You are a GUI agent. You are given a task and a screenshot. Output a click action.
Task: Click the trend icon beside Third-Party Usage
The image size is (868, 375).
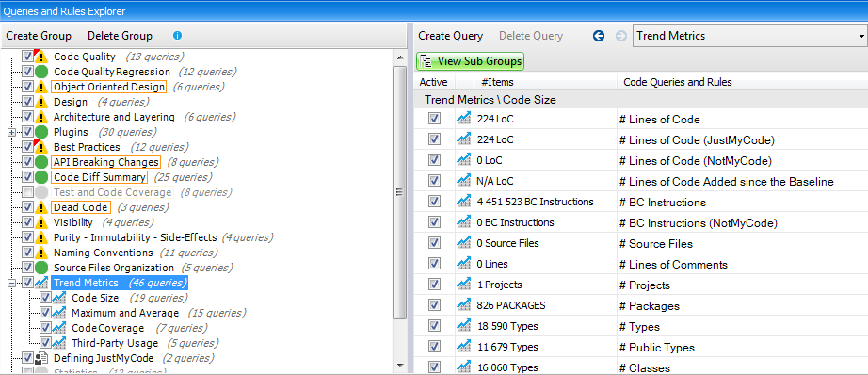59,343
